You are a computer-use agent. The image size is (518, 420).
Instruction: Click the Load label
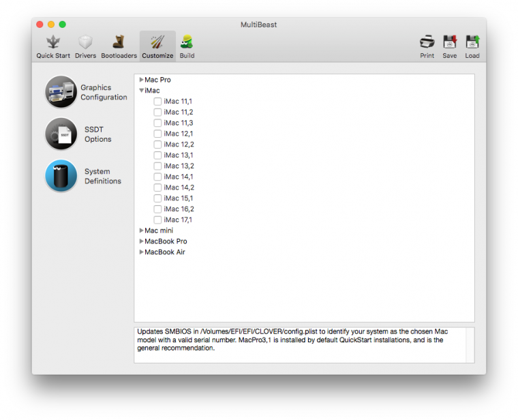click(472, 56)
